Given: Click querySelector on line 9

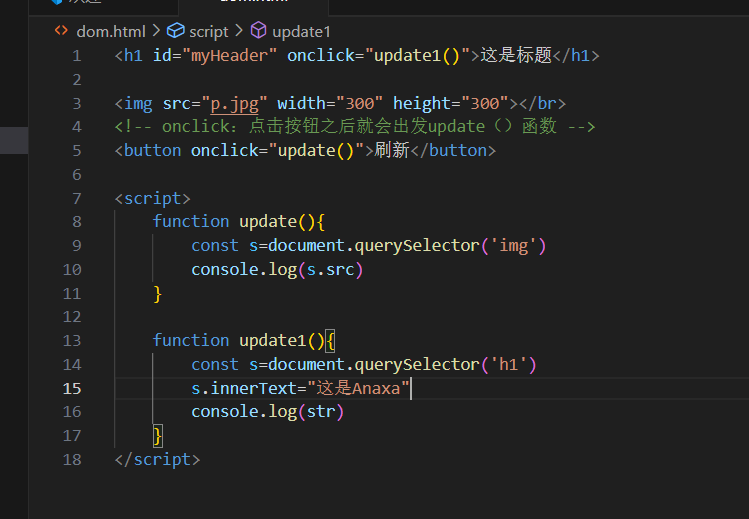Looking at the screenshot, I should click(417, 246).
